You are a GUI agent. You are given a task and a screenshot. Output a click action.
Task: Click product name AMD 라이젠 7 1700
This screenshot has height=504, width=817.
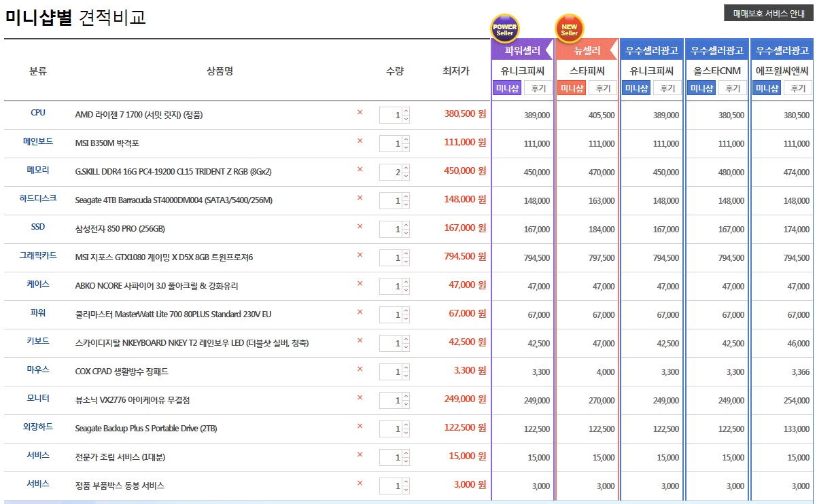pos(139,115)
